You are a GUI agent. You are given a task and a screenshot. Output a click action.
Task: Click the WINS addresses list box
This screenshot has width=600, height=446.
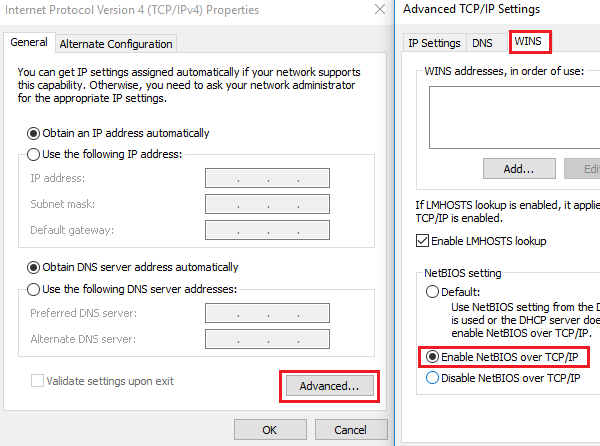[x=514, y=117]
